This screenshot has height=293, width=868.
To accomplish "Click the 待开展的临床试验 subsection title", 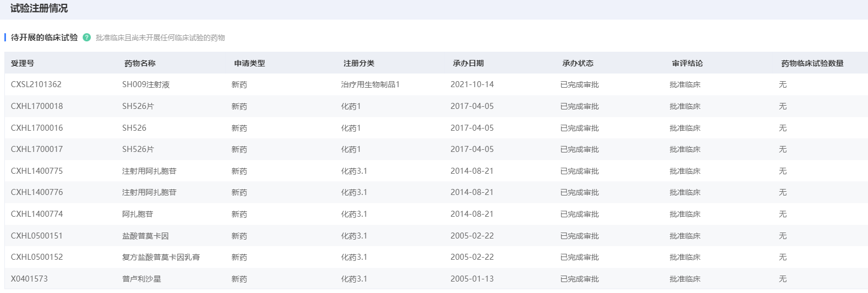I will (44, 38).
